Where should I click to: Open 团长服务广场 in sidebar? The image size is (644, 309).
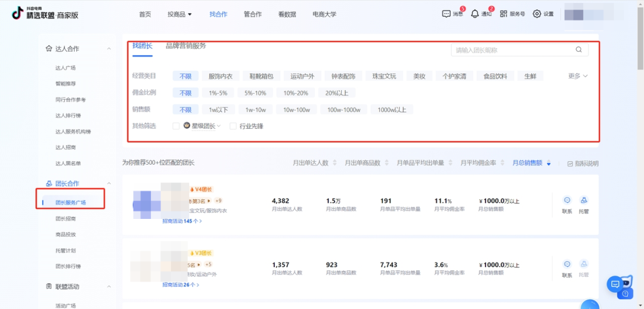[x=70, y=203]
